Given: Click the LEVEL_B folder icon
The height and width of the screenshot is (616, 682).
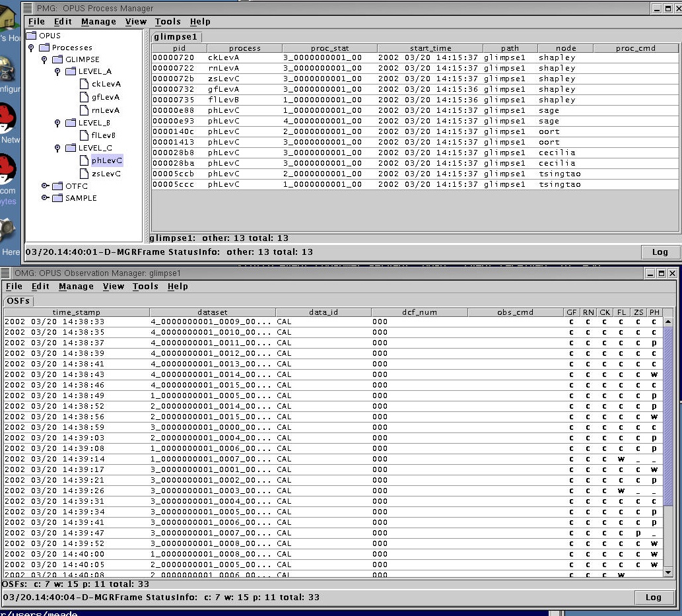Looking at the screenshot, I should 71,123.
